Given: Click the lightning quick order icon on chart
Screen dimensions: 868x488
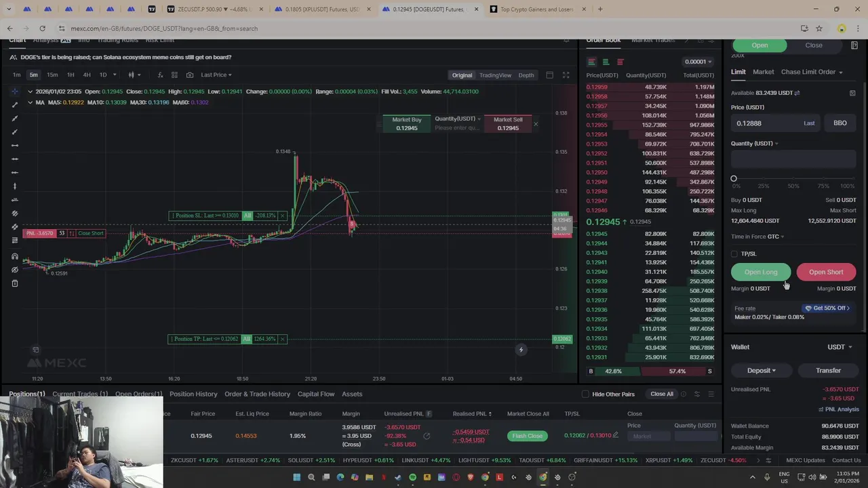Looking at the screenshot, I should tap(521, 350).
